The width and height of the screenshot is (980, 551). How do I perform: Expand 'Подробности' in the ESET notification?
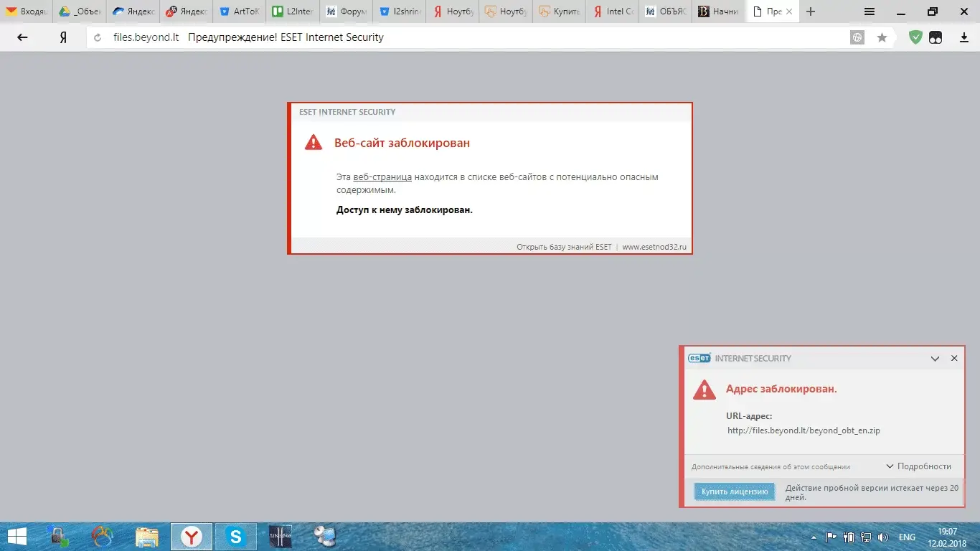(x=918, y=466)
